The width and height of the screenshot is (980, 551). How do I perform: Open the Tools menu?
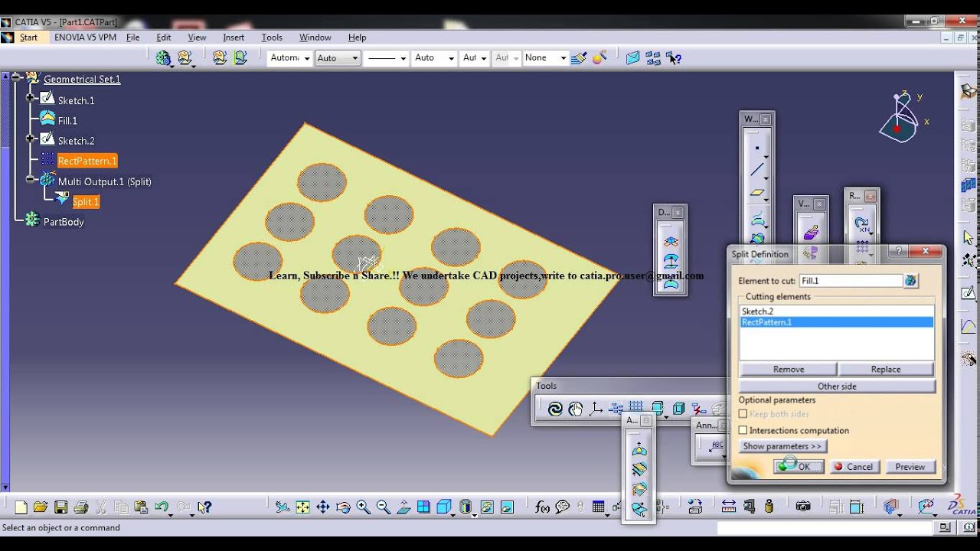click(272, 37)
